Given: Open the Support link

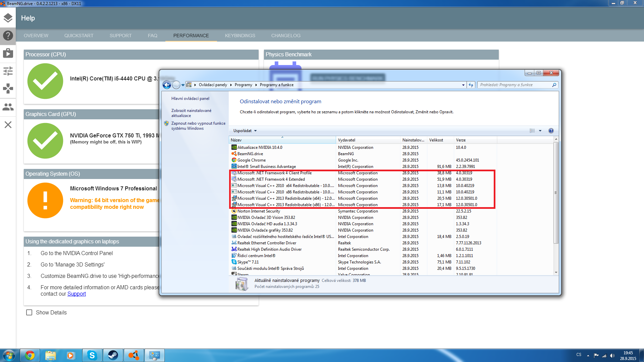Looking at the screenshot, I should point(76,294).
